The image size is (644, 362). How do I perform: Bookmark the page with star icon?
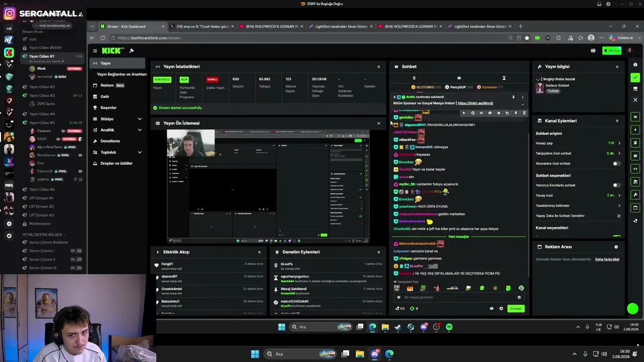coord(527,38)
